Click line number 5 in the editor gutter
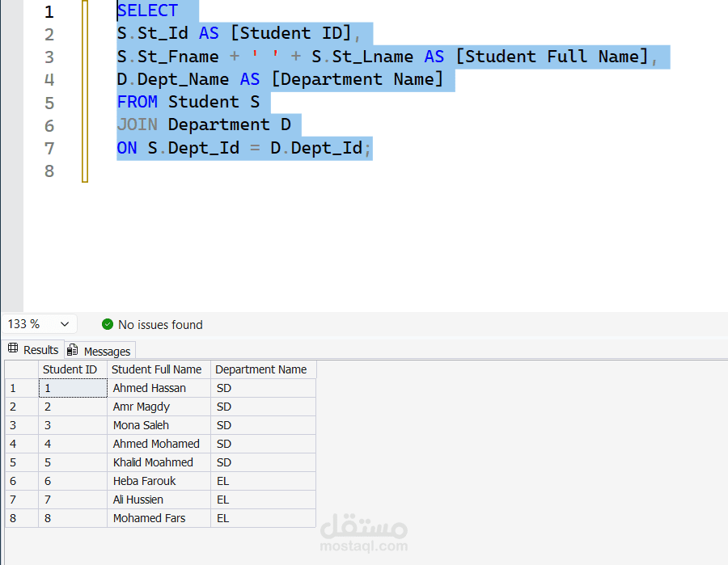Viewport: 728px width, 565px height. point(49,103)
